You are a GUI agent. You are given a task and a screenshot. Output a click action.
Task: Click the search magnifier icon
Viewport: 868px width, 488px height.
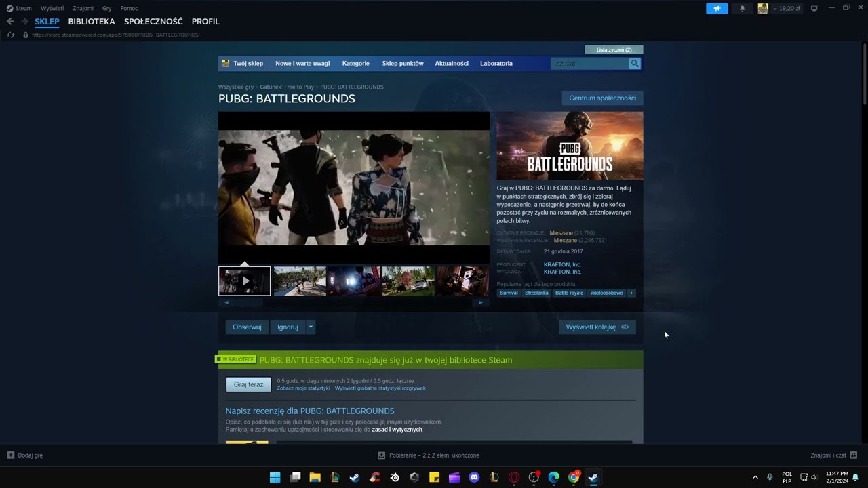635,63
